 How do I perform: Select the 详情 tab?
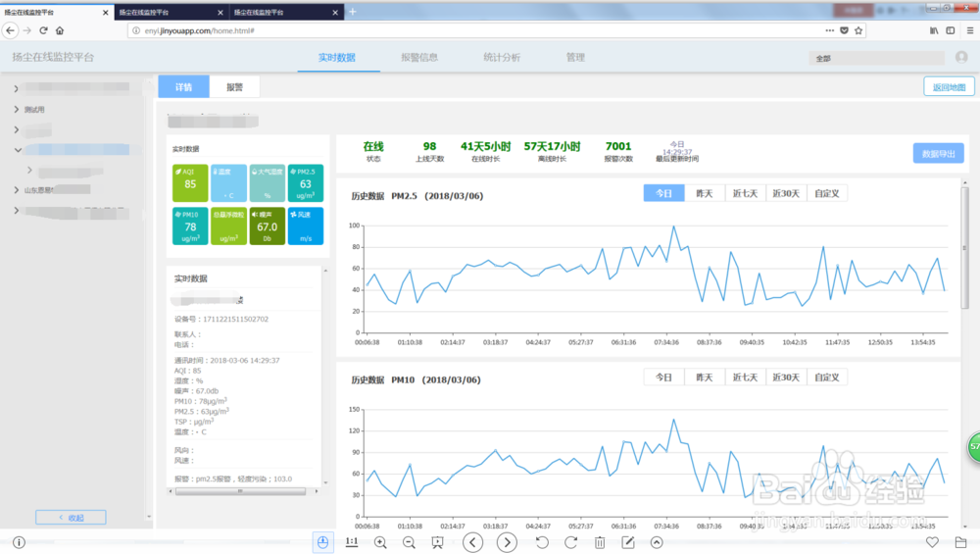[x=184, y=87]
